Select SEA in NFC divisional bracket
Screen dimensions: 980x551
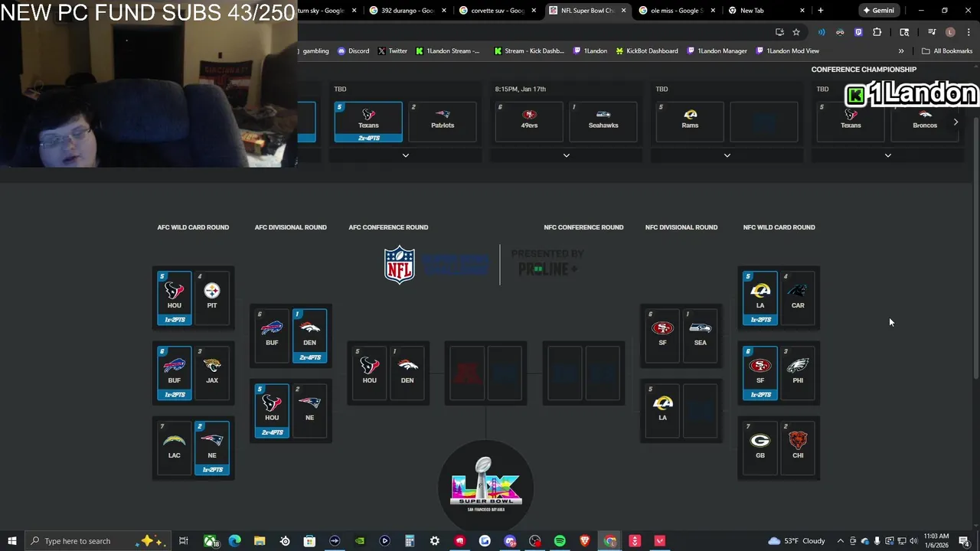[x=701, y=335]
